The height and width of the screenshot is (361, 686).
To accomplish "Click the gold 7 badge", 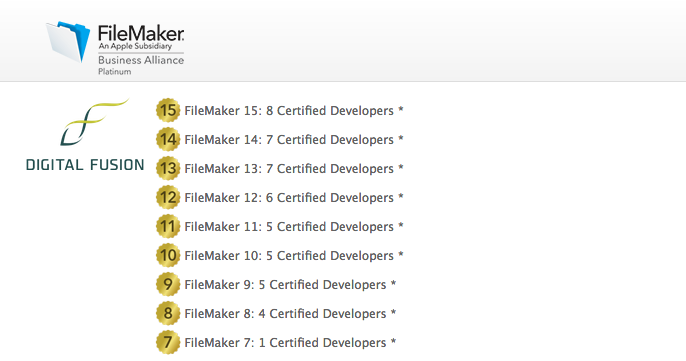I will coord(168,342).
